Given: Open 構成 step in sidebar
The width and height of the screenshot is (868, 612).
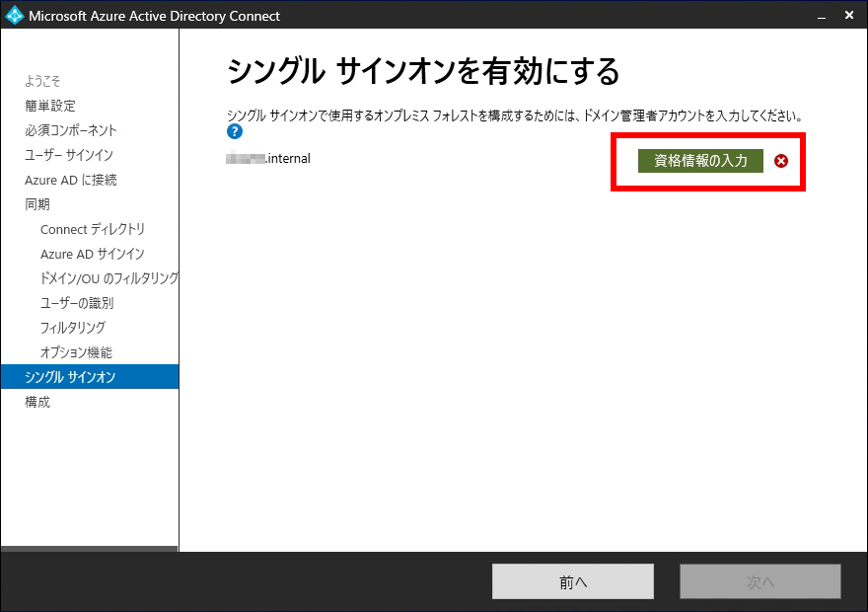Looking at the screenshot, I should point(37,402).
